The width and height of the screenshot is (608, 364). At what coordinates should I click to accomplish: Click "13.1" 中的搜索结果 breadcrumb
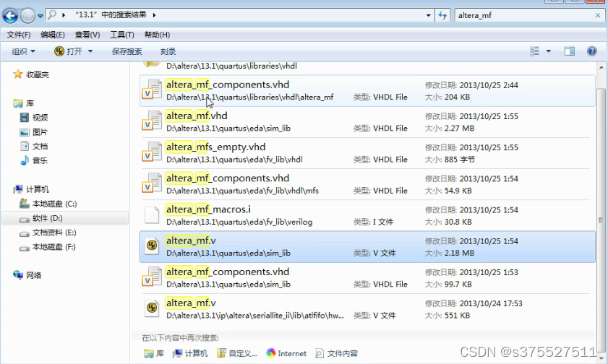(x=111, y=15)
